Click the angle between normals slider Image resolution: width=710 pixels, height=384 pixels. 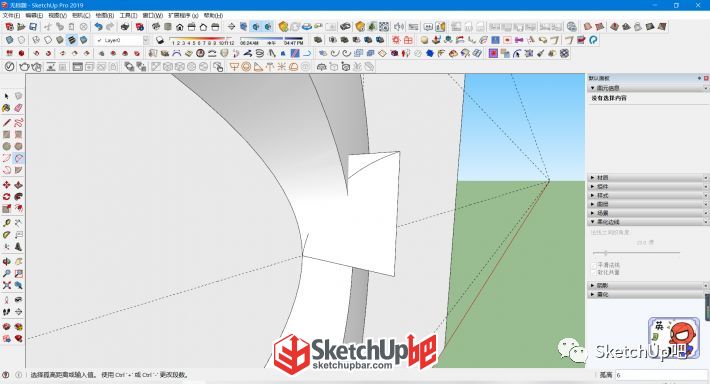point(636,253)
